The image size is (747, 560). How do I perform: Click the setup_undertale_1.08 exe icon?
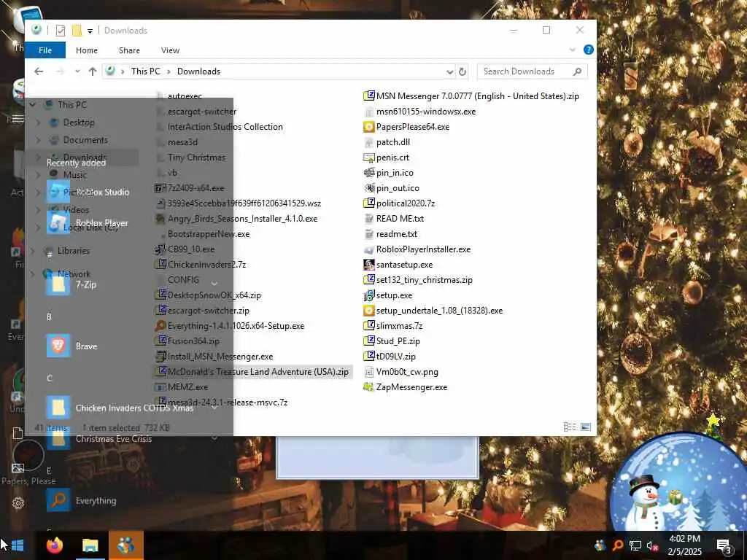point(368,311)
